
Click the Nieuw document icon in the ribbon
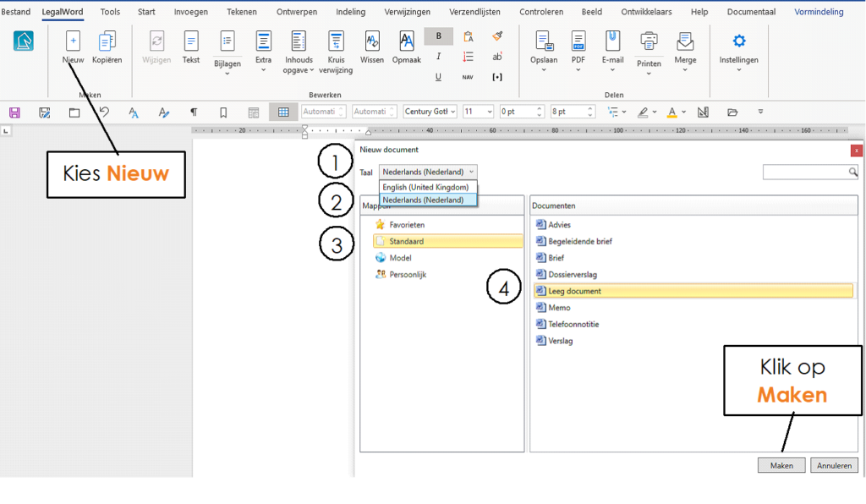click(x=73, y=41)
